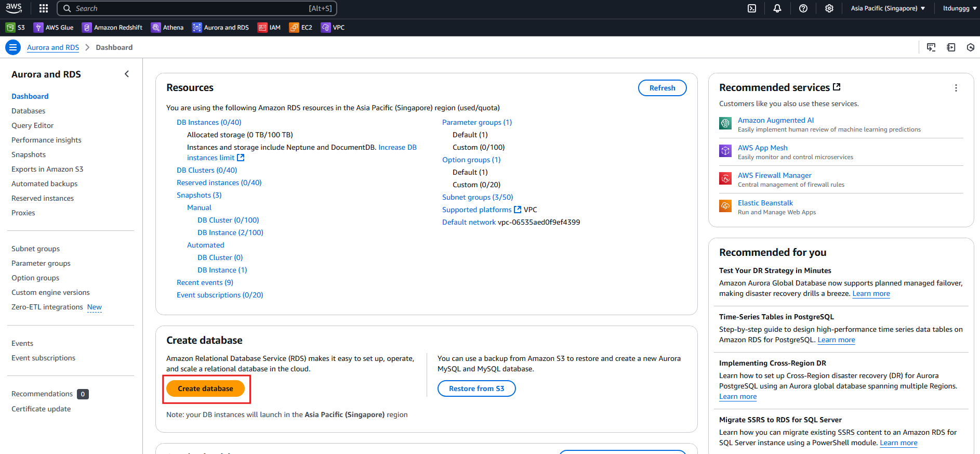Viewport: 980px width, 454px height.
Task: Open the AWS home logo
Action: coord(14,8)
